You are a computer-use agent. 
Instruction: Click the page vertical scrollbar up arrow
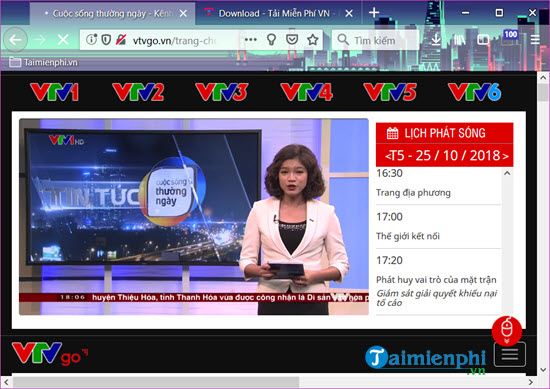tap(543, 78)
